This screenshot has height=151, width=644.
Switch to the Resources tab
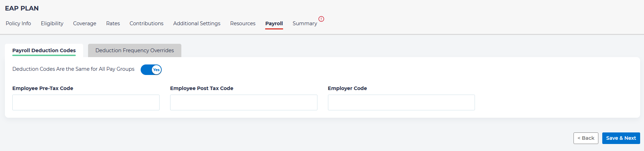pyautogui.click(x=243, y=23)
